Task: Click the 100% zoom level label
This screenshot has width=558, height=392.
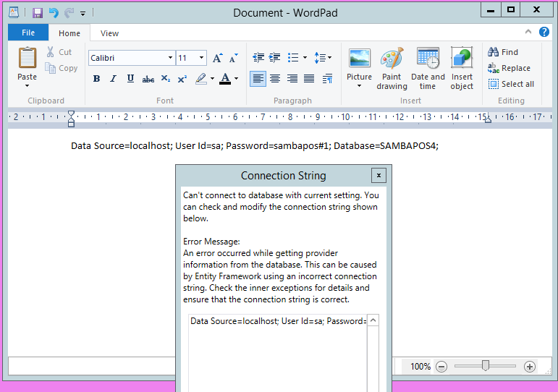Action: [x=420, y=367]
